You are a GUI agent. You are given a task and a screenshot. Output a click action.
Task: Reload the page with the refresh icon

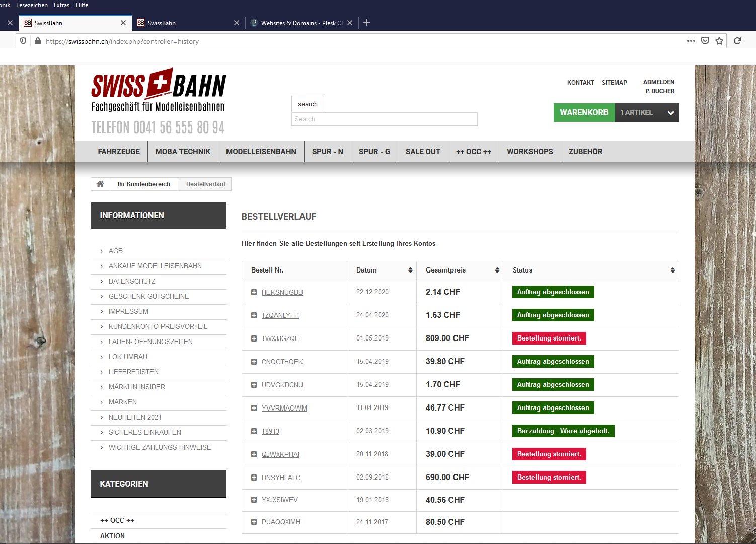pos(738,41)
